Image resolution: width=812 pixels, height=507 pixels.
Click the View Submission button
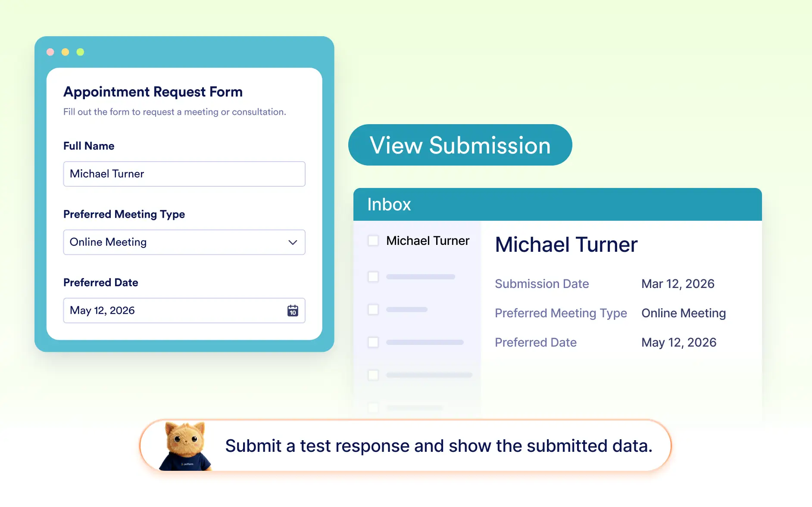pos(460,145)
